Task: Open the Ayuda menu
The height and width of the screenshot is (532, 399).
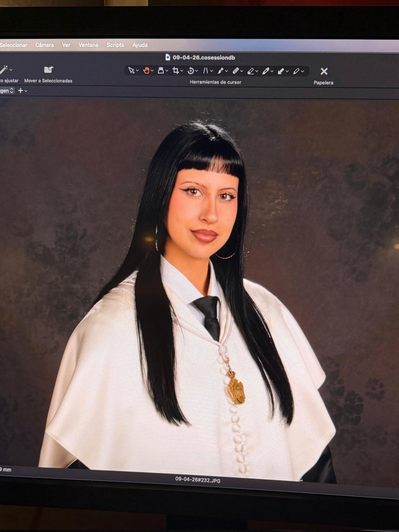Action: [140, 45]
